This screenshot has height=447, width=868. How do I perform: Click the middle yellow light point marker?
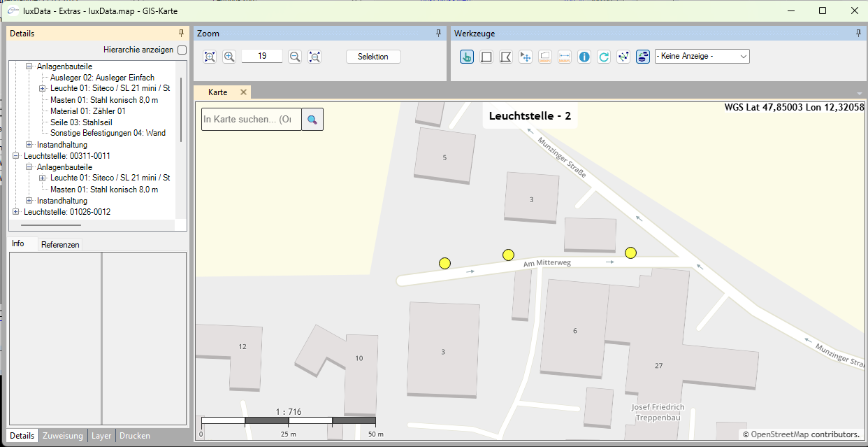[x=509, y=255]
